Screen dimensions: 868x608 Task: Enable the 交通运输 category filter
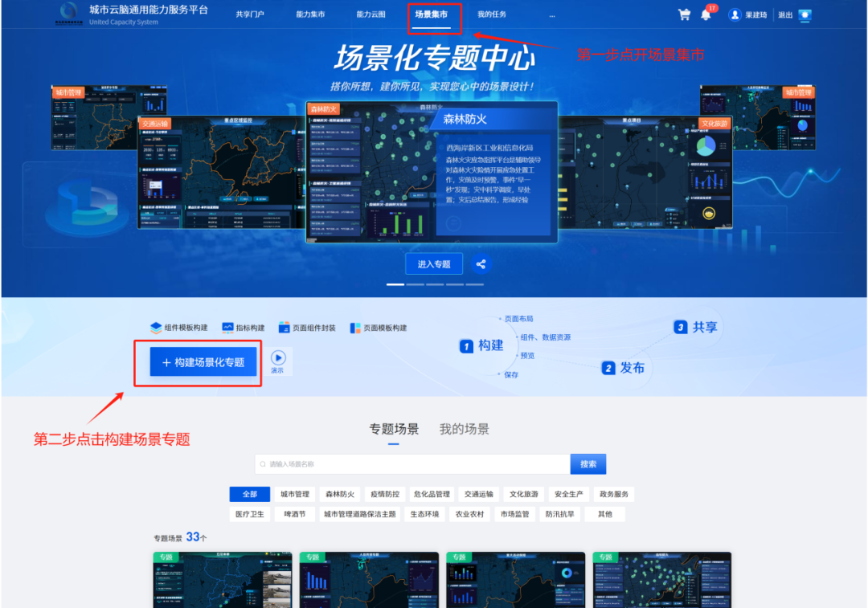pos(477,494)
